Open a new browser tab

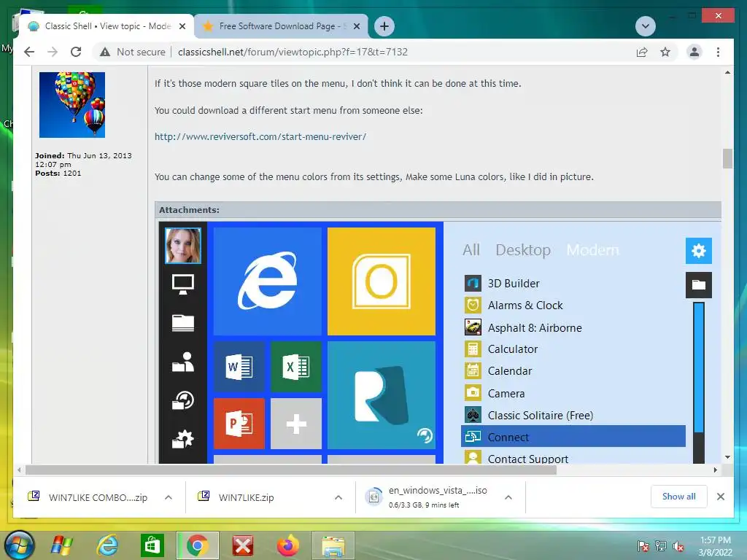(x=384, y=26)
